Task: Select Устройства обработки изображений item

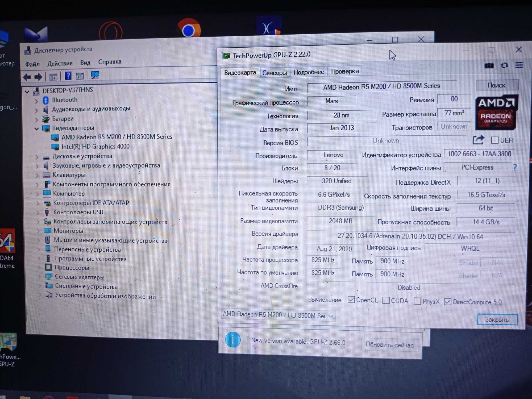Action: (x=106, y=296)
